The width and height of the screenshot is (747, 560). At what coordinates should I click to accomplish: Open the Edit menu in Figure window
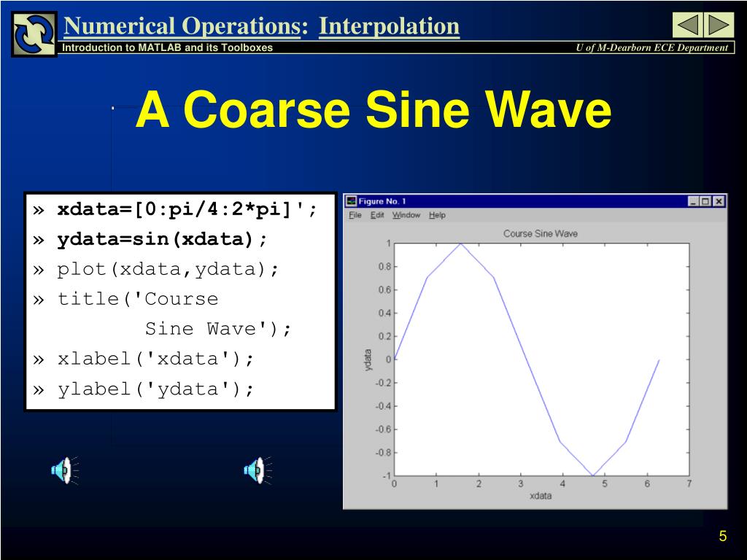click(x=377, y=215)
